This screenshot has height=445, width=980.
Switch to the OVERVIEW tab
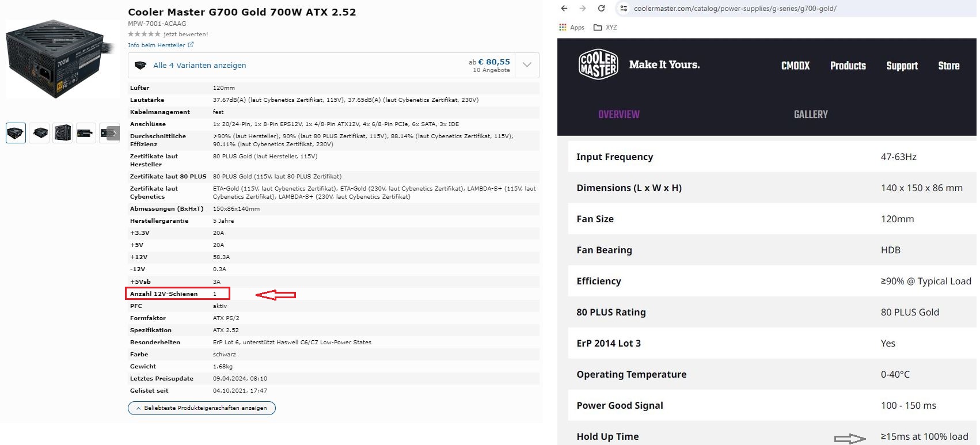tap(618, 114)
